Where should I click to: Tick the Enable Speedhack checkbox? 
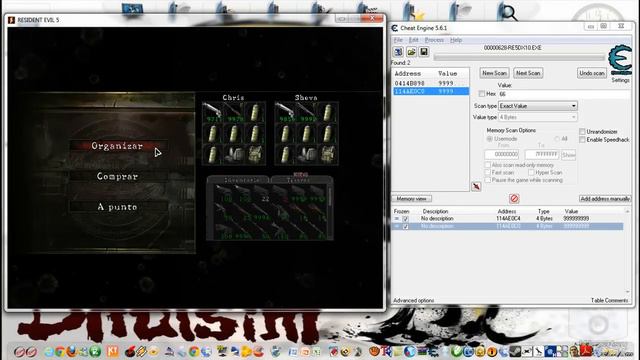[x=582, y=140]
